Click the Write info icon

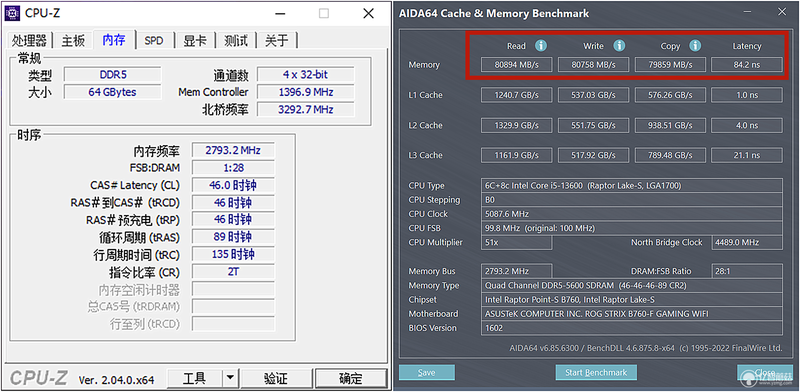619,46
